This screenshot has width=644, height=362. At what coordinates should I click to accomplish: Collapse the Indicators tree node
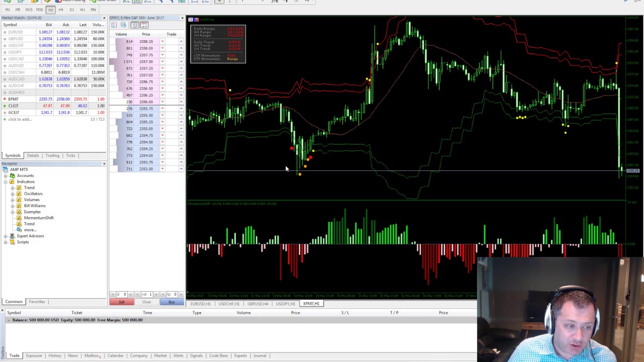(x=6, y=182)
